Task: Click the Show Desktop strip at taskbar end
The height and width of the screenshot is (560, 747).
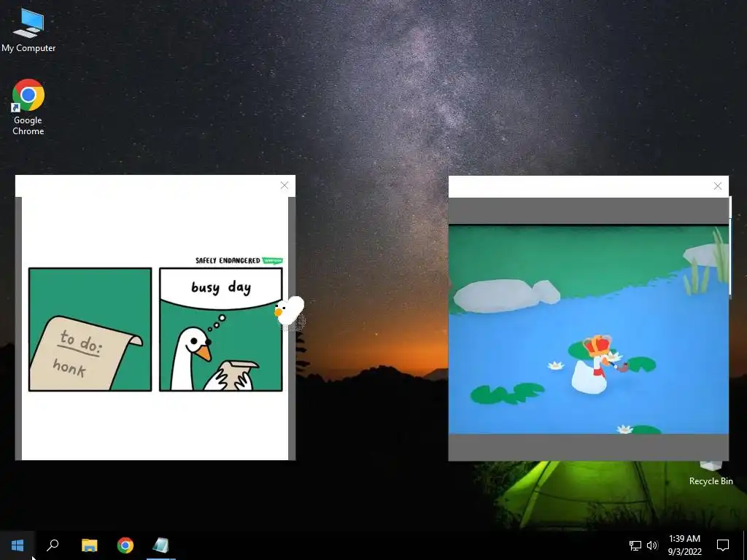Action: pyautogui.click(x=745, y=545)
